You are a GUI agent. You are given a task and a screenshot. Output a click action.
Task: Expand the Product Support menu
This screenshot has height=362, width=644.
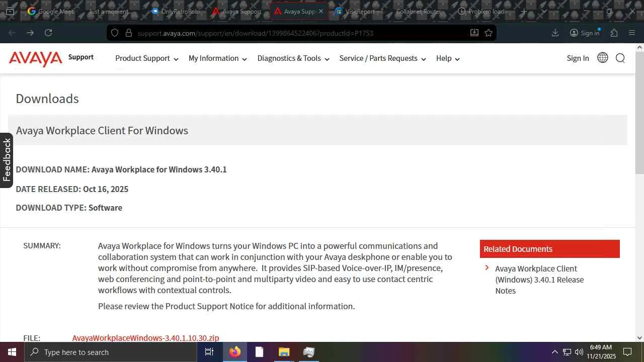(147, 58)
